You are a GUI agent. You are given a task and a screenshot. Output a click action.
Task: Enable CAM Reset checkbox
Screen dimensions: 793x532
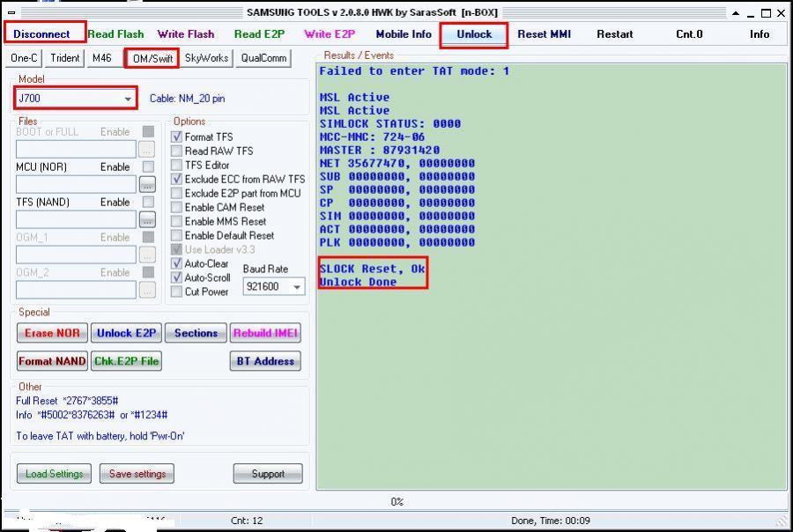pos(176,207)
